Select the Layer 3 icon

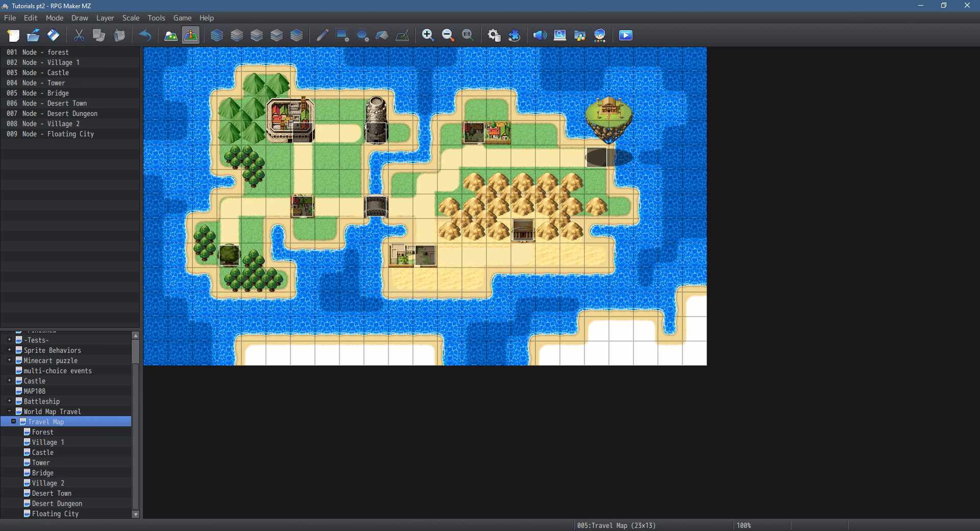click(277, 35)
